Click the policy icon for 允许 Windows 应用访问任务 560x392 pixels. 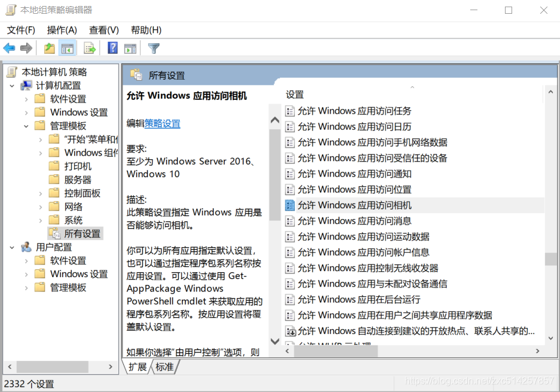290,111
